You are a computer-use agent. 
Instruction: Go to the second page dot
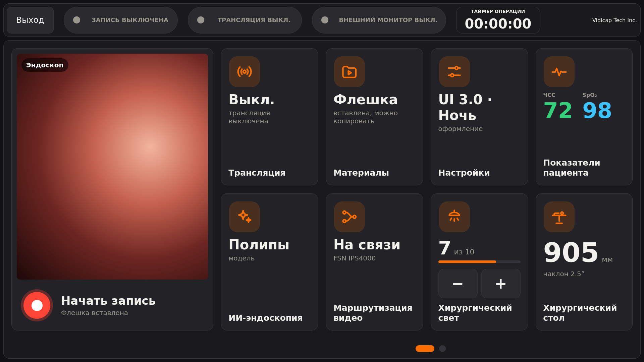coord(442,349)
